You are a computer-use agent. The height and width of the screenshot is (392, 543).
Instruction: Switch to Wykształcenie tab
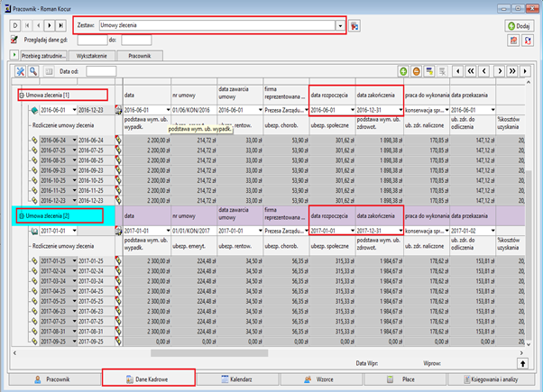(92, 56)
